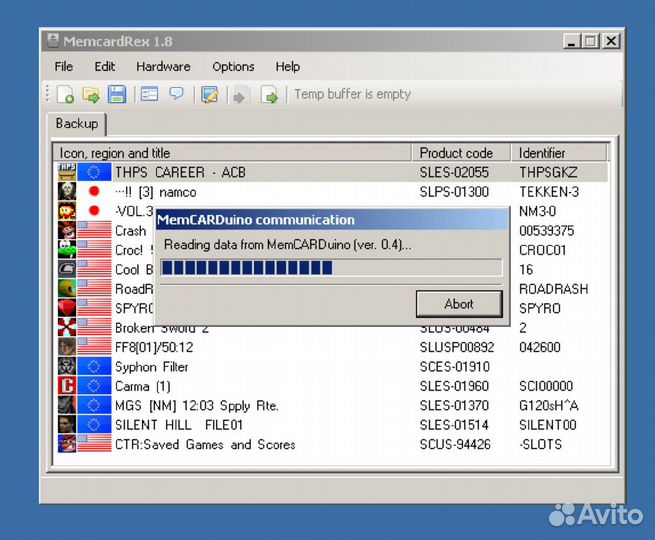The width and height of the screenshot is (655, 540).
Task: Click the Carma (1) red C icon
Action: 67,385
